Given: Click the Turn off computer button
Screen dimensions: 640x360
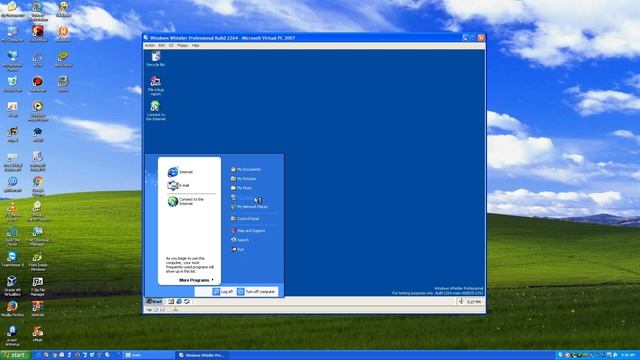Looking at the screenshot, I should [256, 292].
